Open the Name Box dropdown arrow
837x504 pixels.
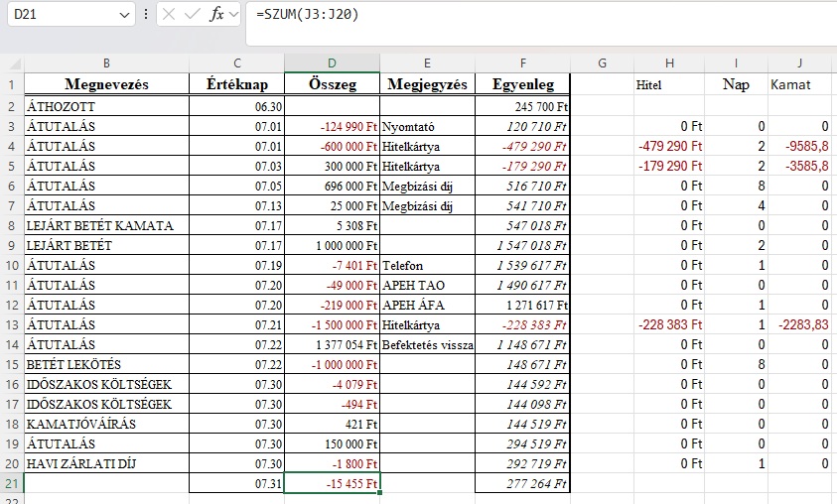coord(124,16)
